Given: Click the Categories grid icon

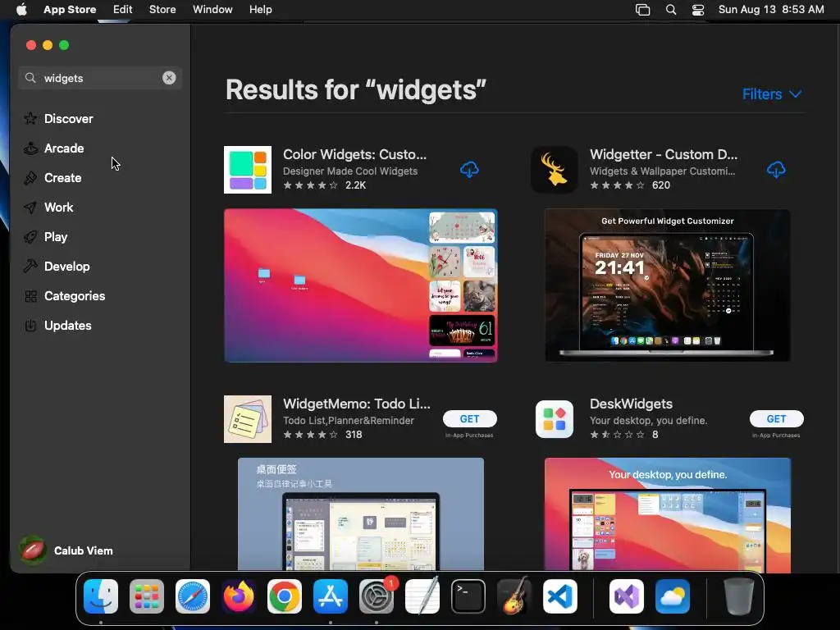Looking at the screenshot, I should click(30, 295).
